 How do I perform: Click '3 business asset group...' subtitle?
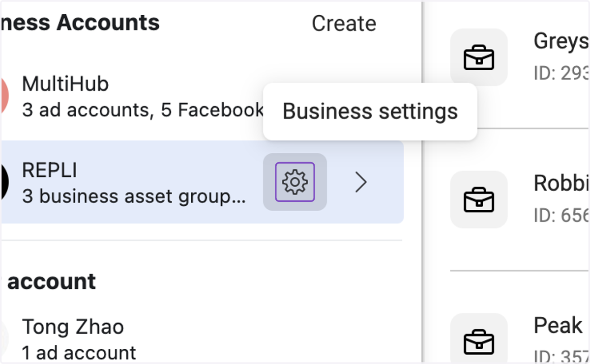point(134,196)
